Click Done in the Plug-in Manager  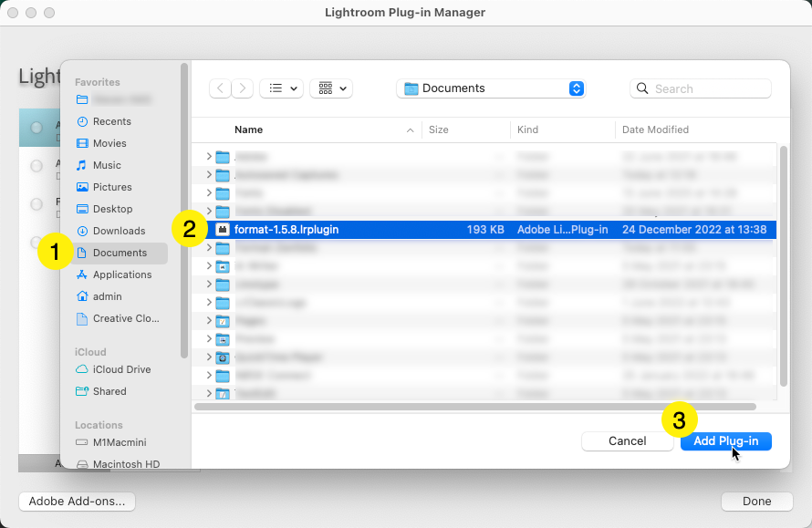click(x=756, y=501)
